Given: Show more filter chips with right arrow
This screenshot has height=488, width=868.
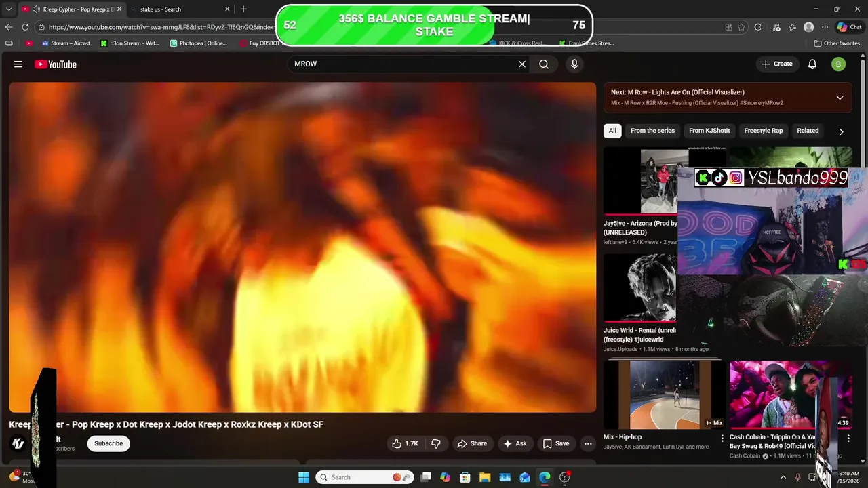Looking at the screenshot, I should [841, 131].
